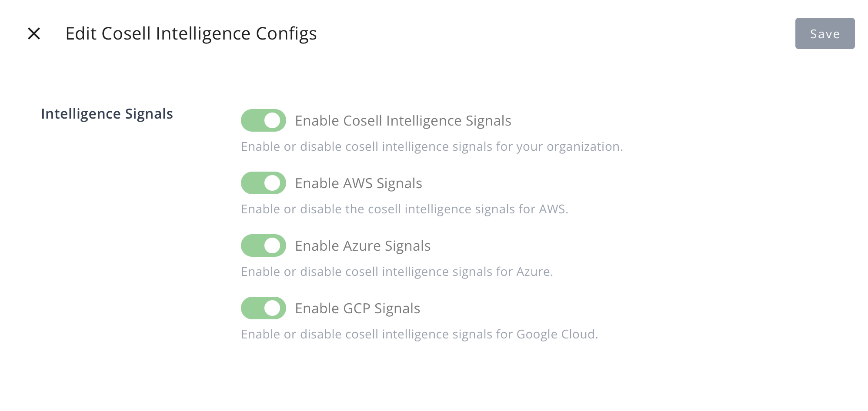The width and height of the screenshot is (868, 411).
Task: Tap the white knob on the GCP toggle
Action: [x=272, y=308]
